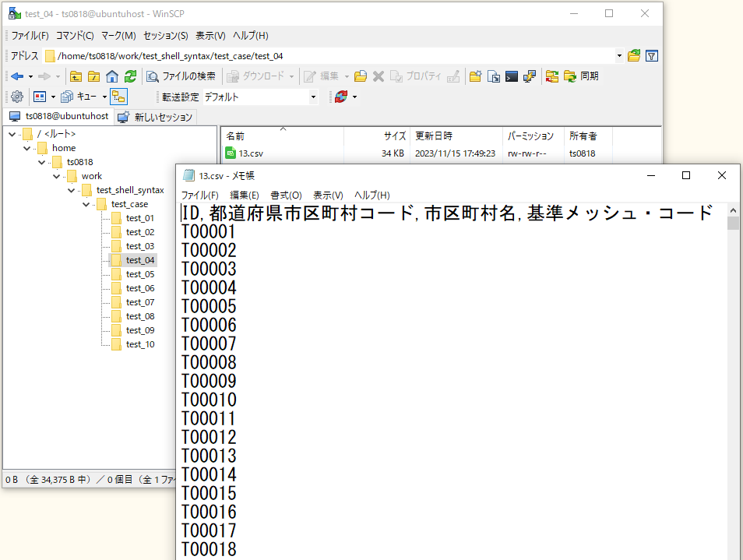Collapse the test_shell_syntax tree node
Viewport: 743px width, 560px height.
tap(72, 189)
